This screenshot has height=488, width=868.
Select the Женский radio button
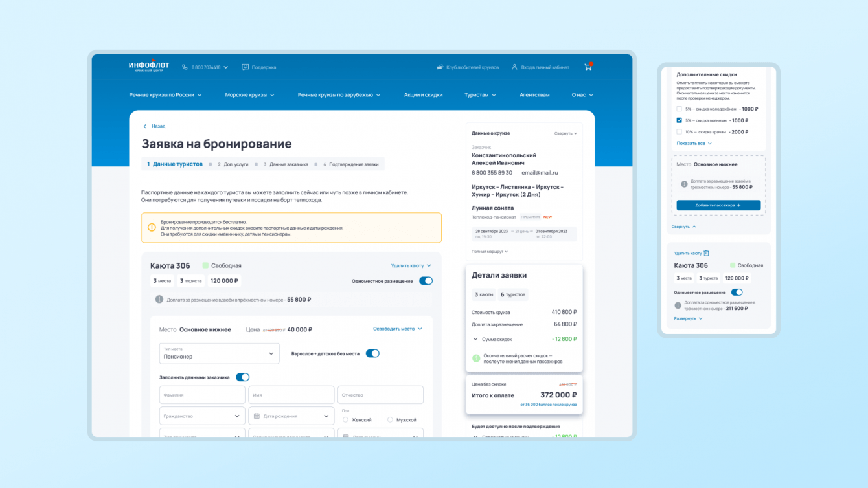pos(345,420)
